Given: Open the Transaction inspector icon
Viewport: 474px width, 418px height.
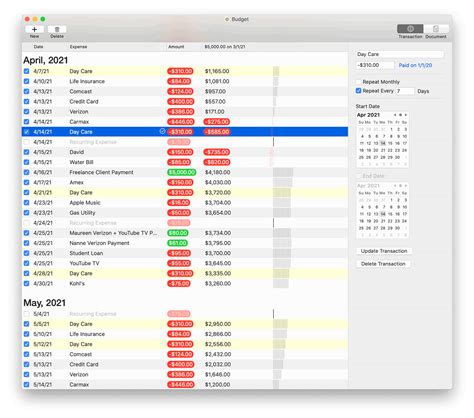Looking at the screenshot, I should 410,29.
